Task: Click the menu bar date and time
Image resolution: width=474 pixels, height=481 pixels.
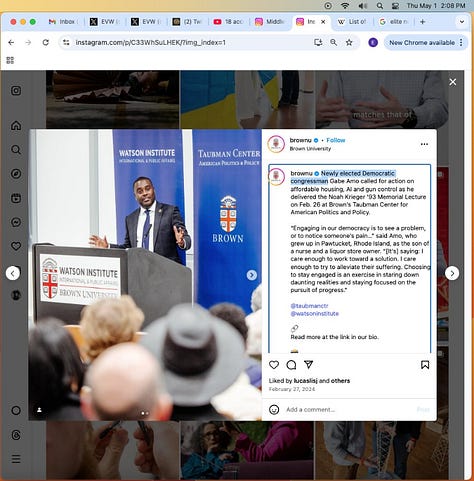Action: 436,6
